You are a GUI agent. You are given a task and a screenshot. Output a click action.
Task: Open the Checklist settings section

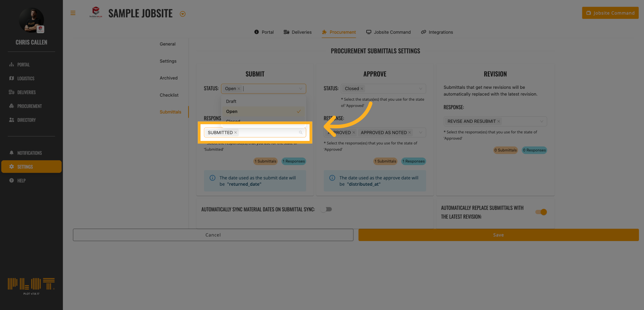[x=169, y=95]
